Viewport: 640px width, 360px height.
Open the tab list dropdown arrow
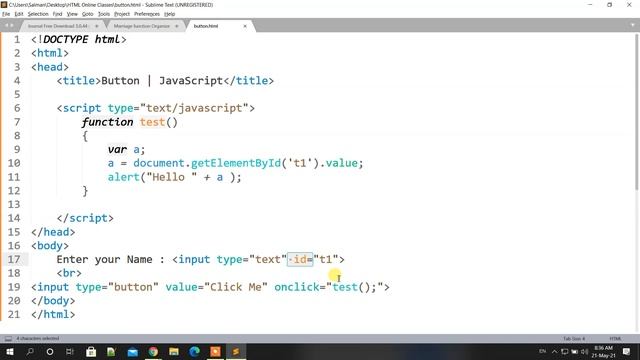tap(633, 25)
